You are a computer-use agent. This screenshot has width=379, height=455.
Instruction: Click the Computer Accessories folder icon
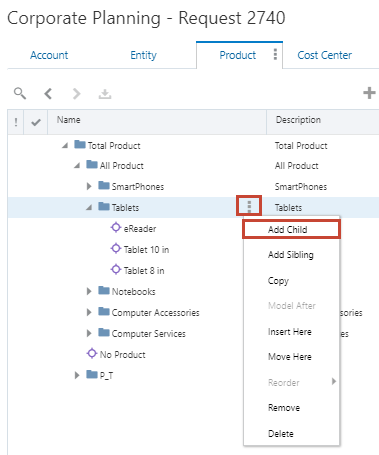pyautogui.click(x=104, y=311)
